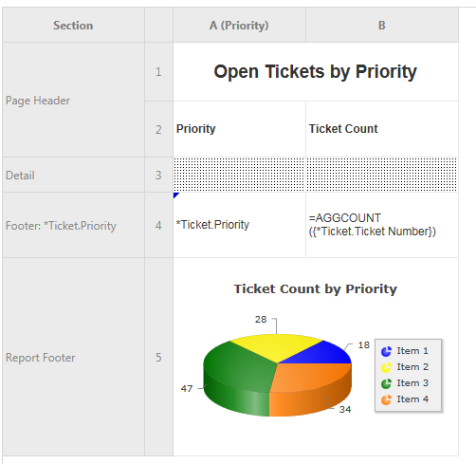This screenshot has width=476, height=464.
Task: Click the Ticket Count heading cell
Action: pos(382,129)
